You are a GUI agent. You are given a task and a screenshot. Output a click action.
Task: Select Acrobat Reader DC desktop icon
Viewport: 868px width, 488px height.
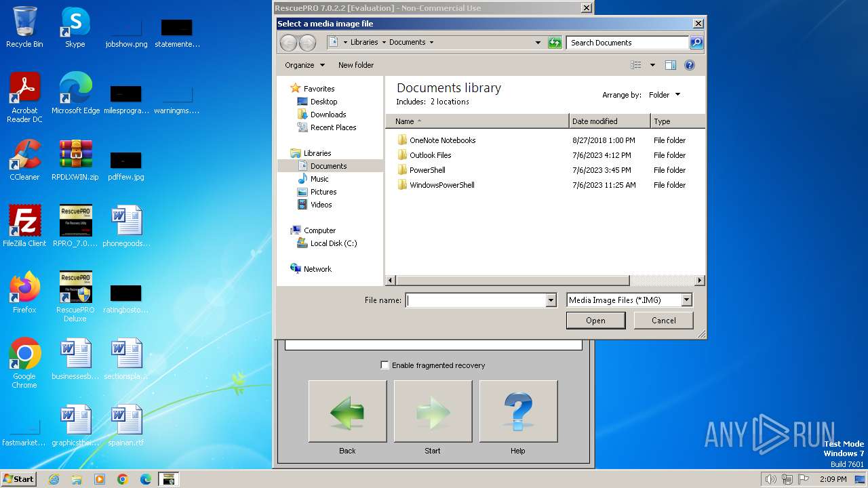tap(24, 98)
